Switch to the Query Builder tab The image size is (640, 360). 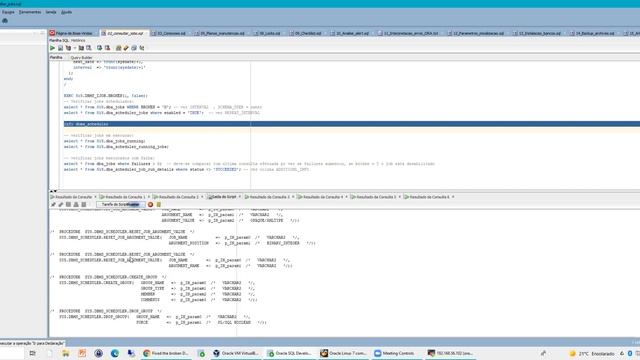click(81, 58)
